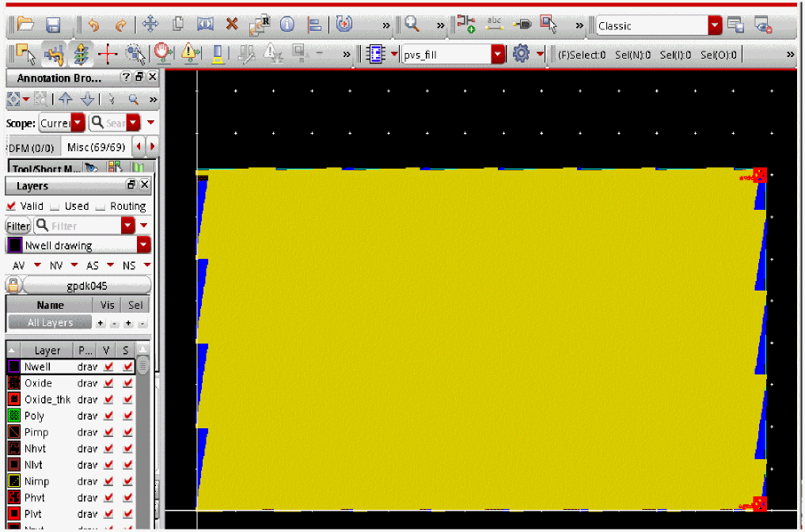This screenshot has width=805, height=532.
Task: Click the green Poly layer color swatch
Action: pos(14,416)
